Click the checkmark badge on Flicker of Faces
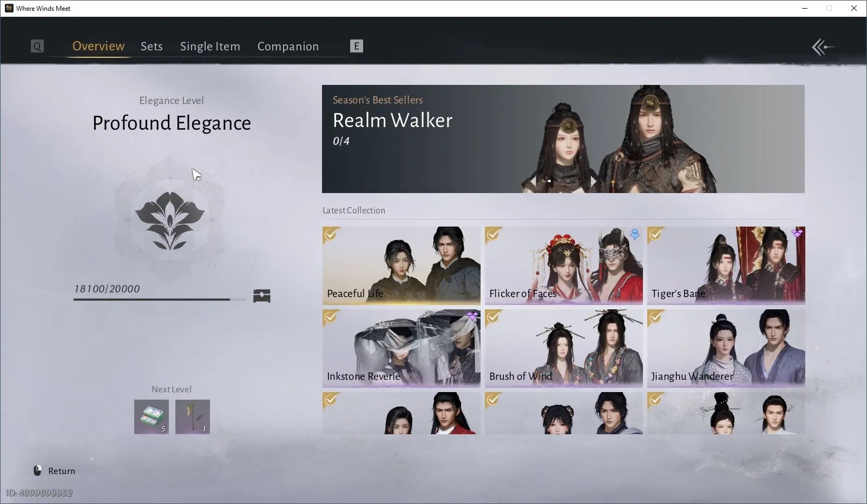 coord(494,235)
